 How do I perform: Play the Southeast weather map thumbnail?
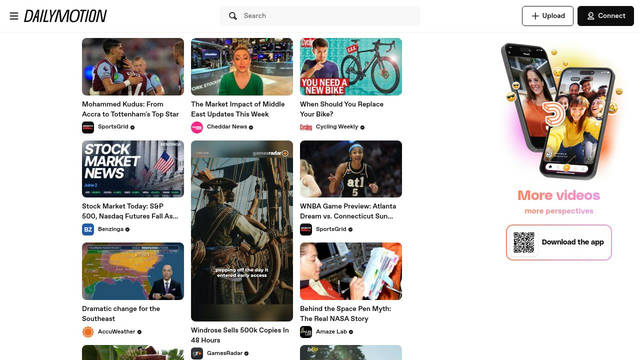tap(133, 271)
